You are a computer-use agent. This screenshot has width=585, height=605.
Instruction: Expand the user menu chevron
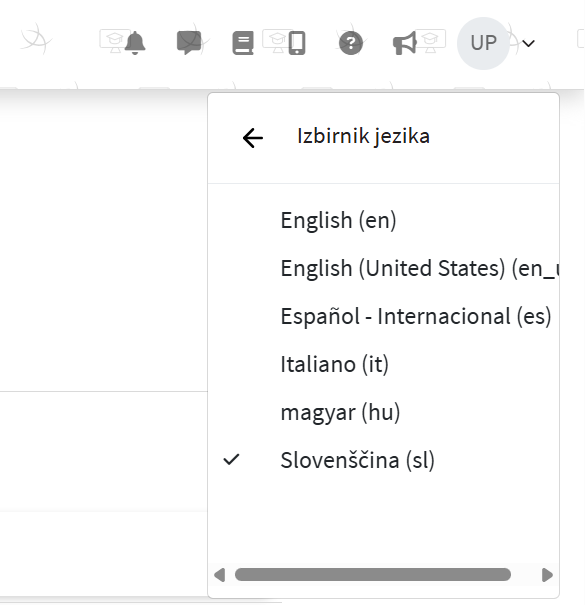(x=529, y=43)
